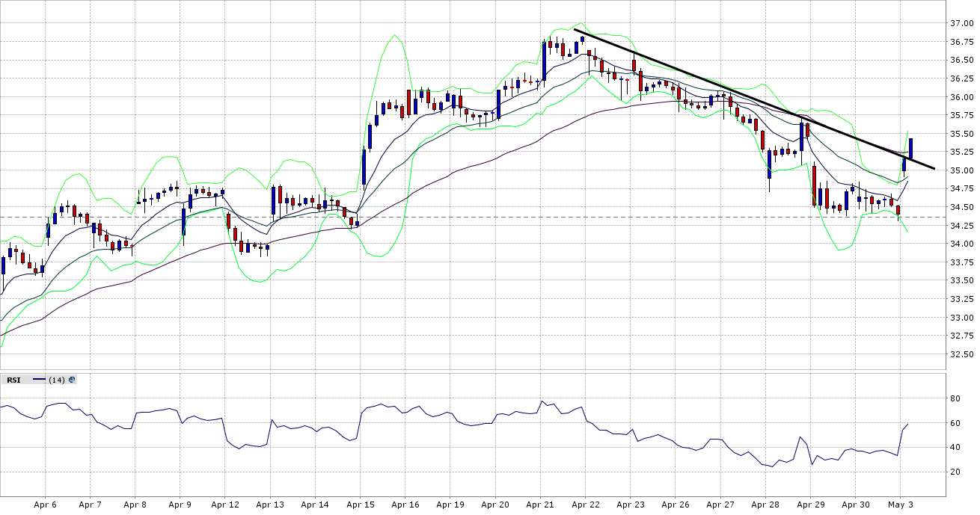Click the 35.00 price axis label

(x=961, y=170)
